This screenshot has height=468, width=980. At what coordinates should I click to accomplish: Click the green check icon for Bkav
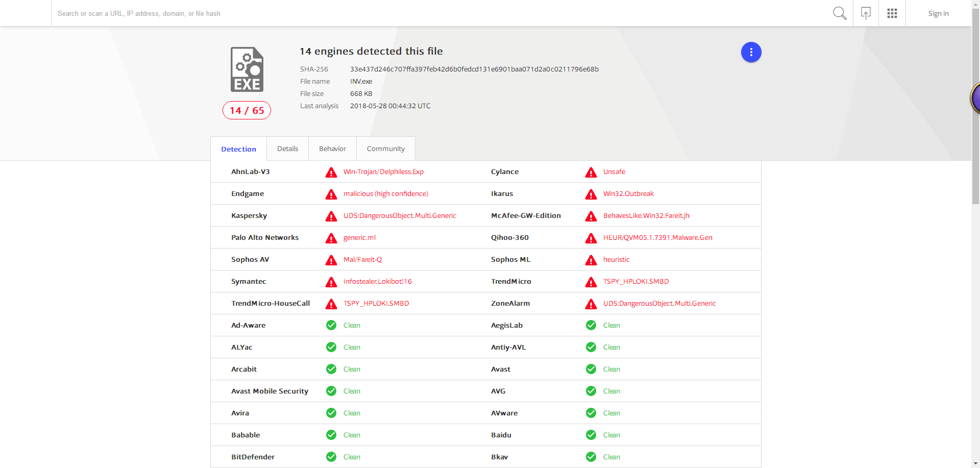(591, 457)
